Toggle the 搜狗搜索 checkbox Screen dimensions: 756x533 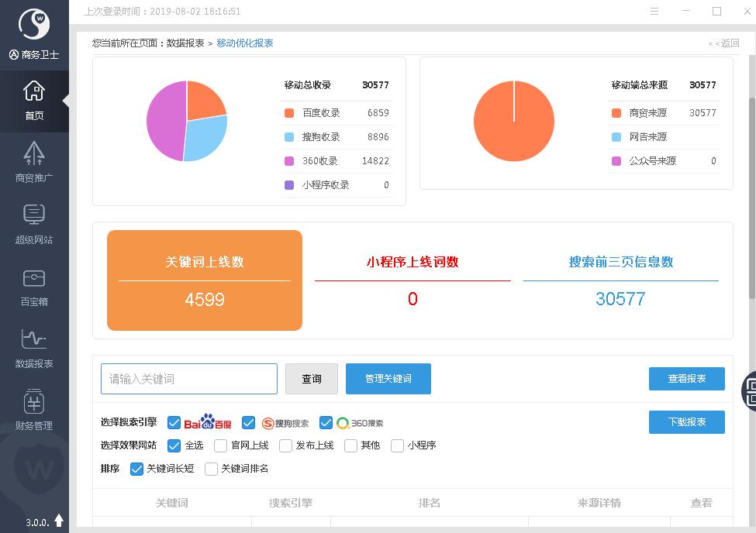(248, 422)
